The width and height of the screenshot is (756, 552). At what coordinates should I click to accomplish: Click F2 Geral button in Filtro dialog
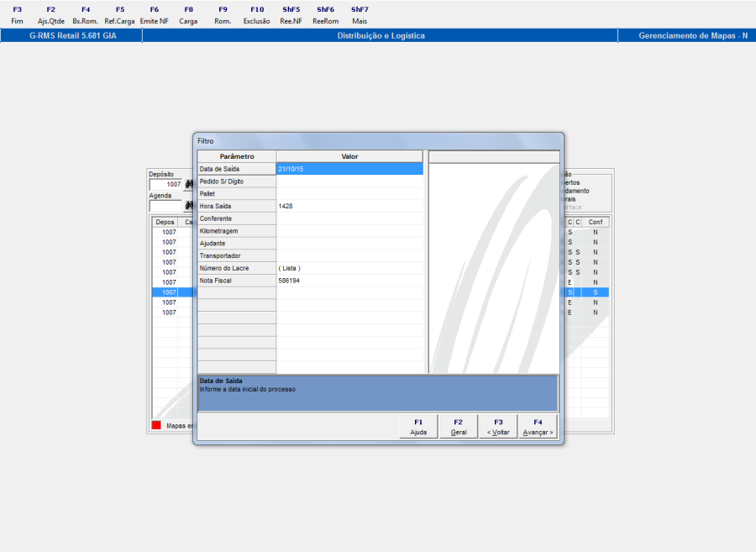[459, 427]
